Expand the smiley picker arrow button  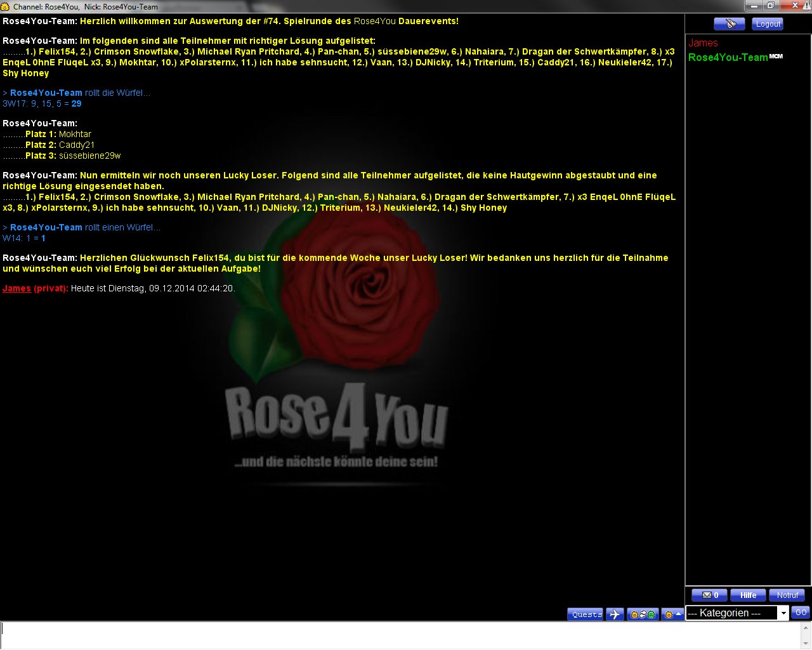tap(672, 614)
